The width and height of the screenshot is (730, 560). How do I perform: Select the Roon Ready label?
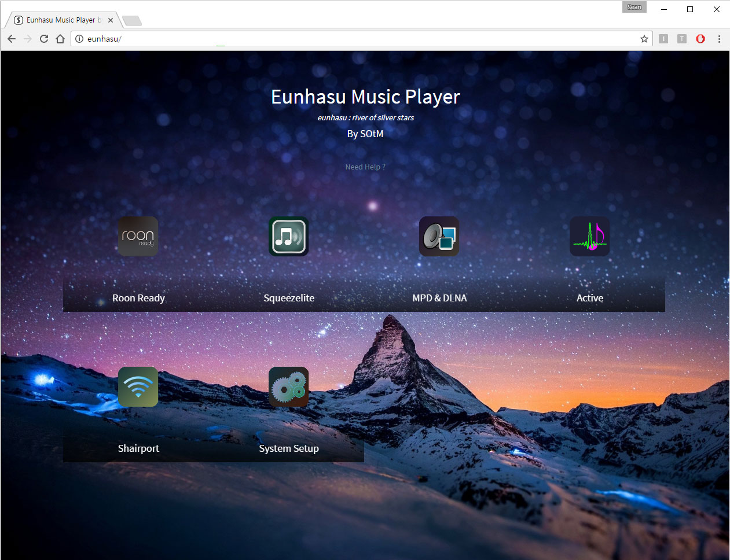(138, 299)
